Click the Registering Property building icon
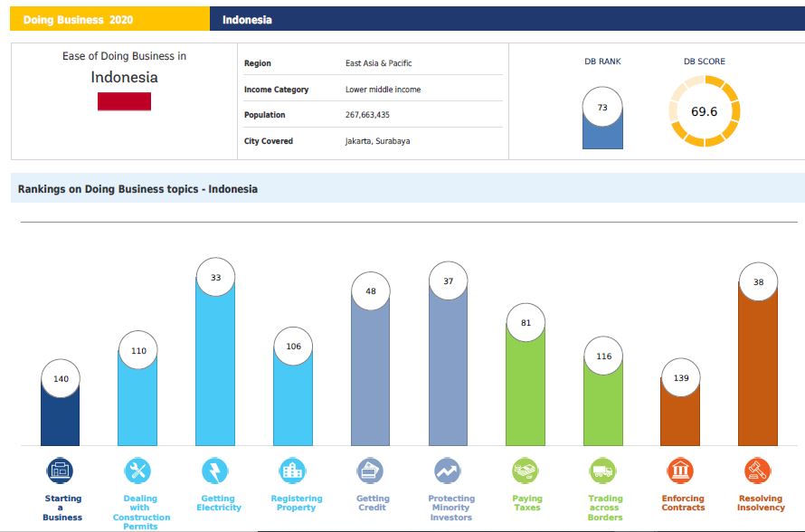The width and height of the screenshot is (805, 532). coord(294,470)
